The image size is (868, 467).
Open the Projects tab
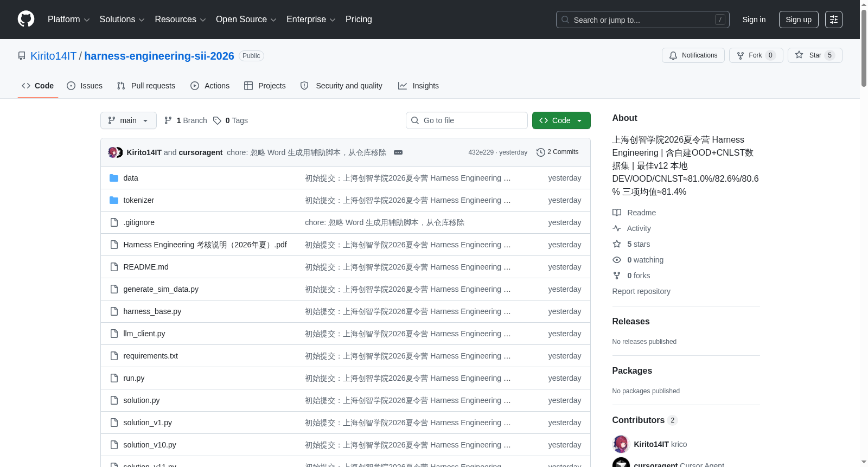(265, 86)
